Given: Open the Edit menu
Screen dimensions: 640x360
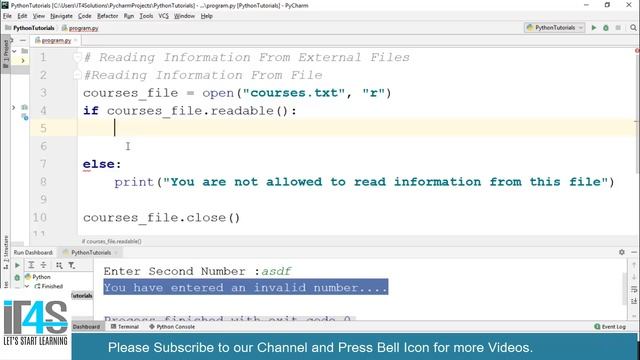Looking at the screenshot, I should click(22, 16).
